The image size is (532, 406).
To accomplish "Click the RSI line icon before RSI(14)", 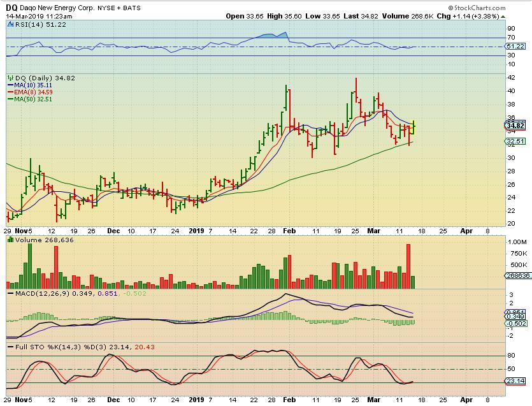I will coord(10,24).
